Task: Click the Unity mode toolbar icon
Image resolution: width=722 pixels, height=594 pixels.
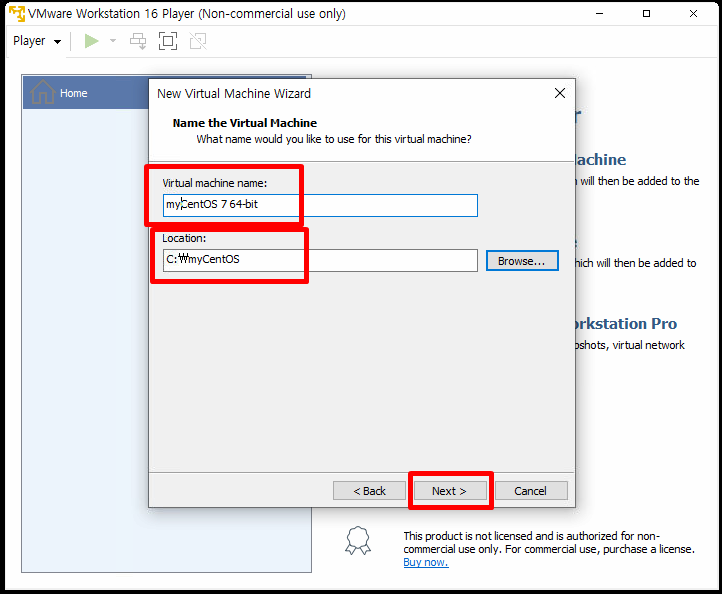Action: click(198, 41)
